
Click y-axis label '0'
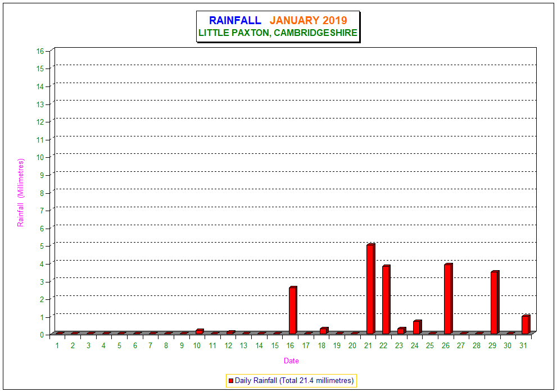(x=42, y=335)
